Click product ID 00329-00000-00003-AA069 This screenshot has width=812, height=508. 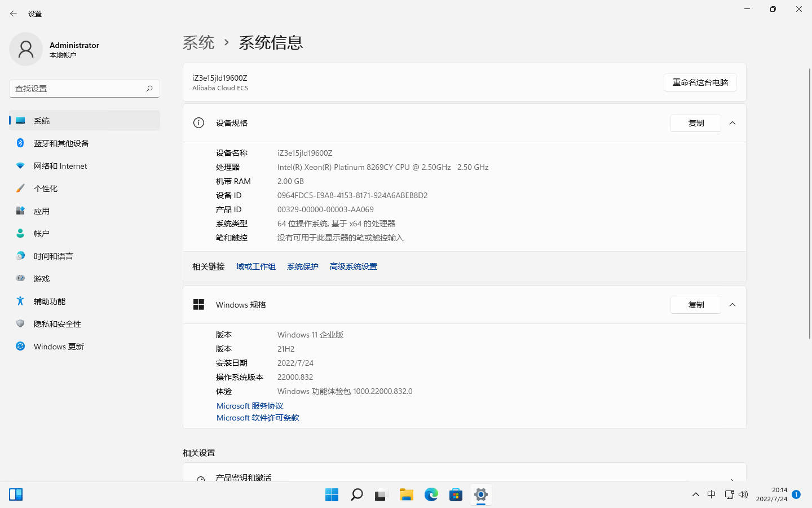(325, 209)
